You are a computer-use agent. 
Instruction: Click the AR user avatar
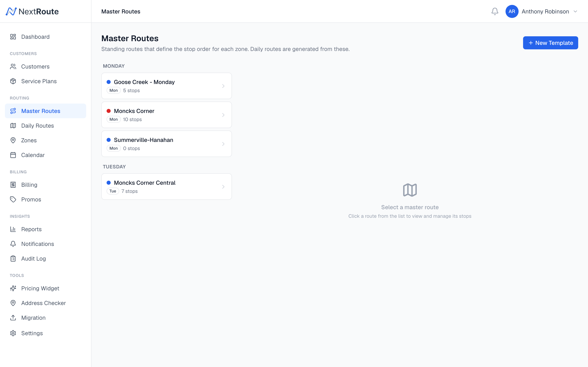[512, 11]
